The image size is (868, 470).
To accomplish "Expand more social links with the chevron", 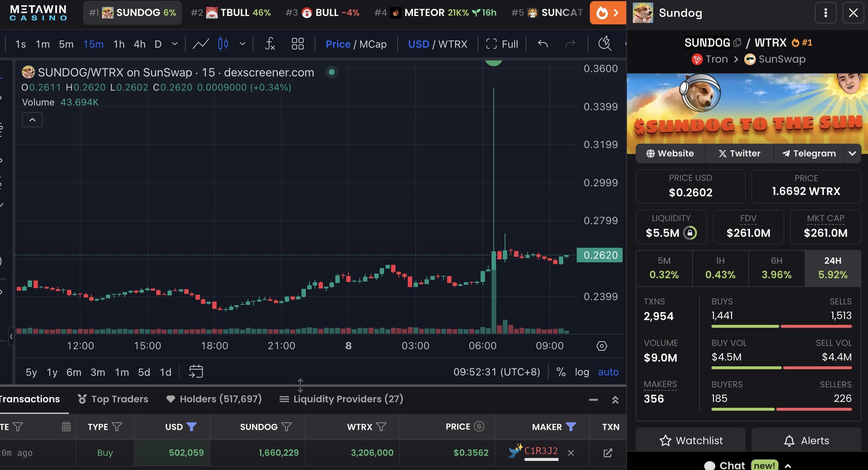I will 852,153.
